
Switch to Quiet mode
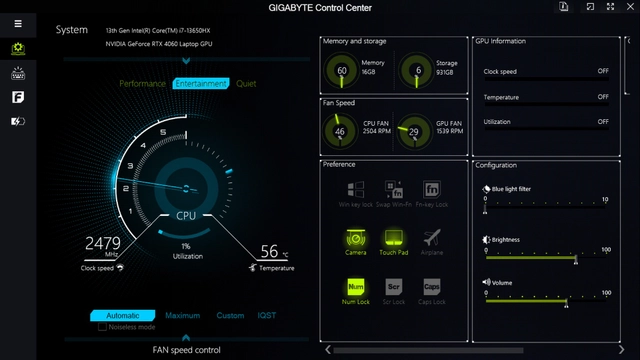[246, 84]
